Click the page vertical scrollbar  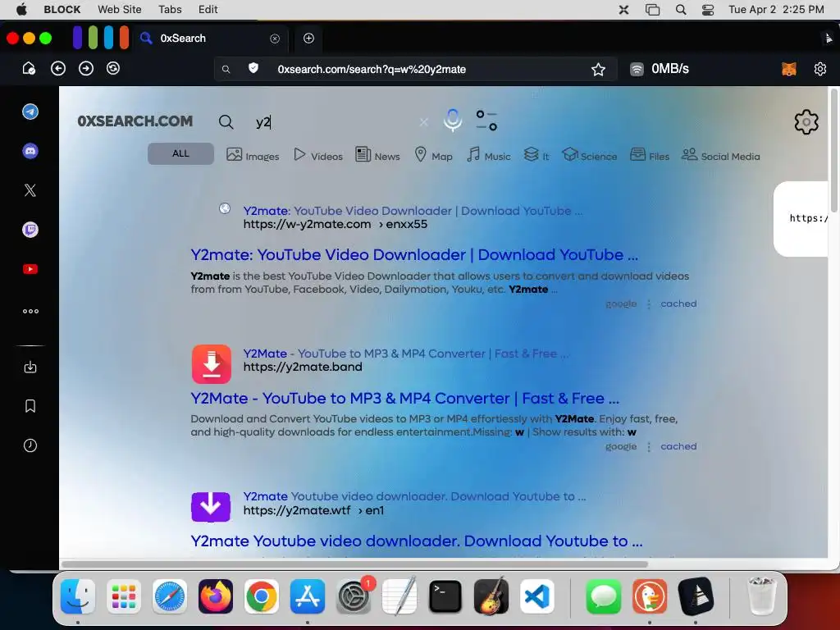click(x=833, y=150)
